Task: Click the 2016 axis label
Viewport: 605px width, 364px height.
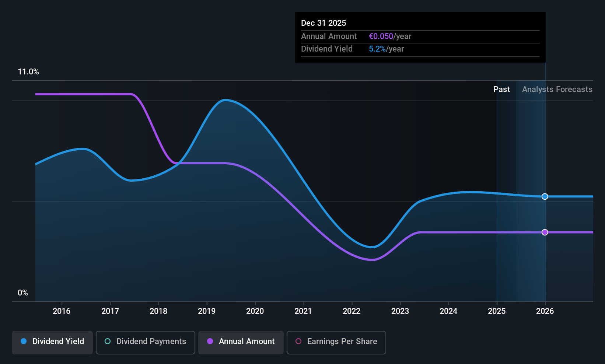Action: click(62, 311)
